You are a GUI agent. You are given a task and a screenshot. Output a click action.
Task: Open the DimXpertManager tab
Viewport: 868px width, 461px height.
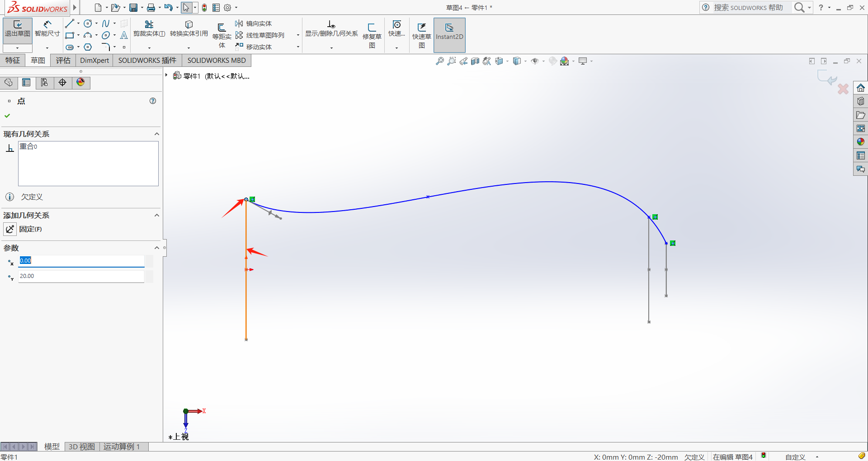coord(62,82)
